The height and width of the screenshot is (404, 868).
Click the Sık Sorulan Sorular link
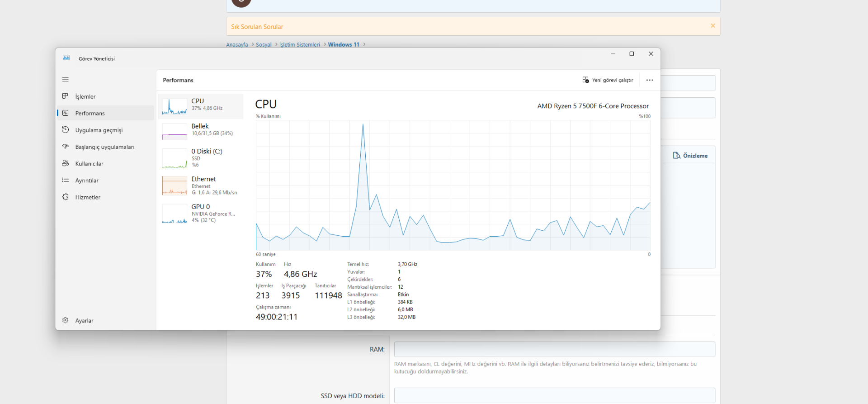tap(257, 27)
